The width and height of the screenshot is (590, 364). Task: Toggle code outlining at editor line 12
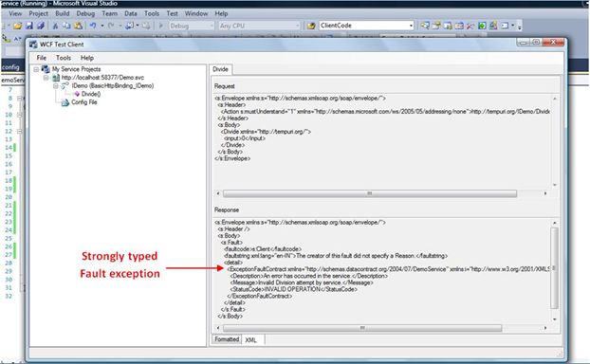pyautogui.click(x=20, y=131)
